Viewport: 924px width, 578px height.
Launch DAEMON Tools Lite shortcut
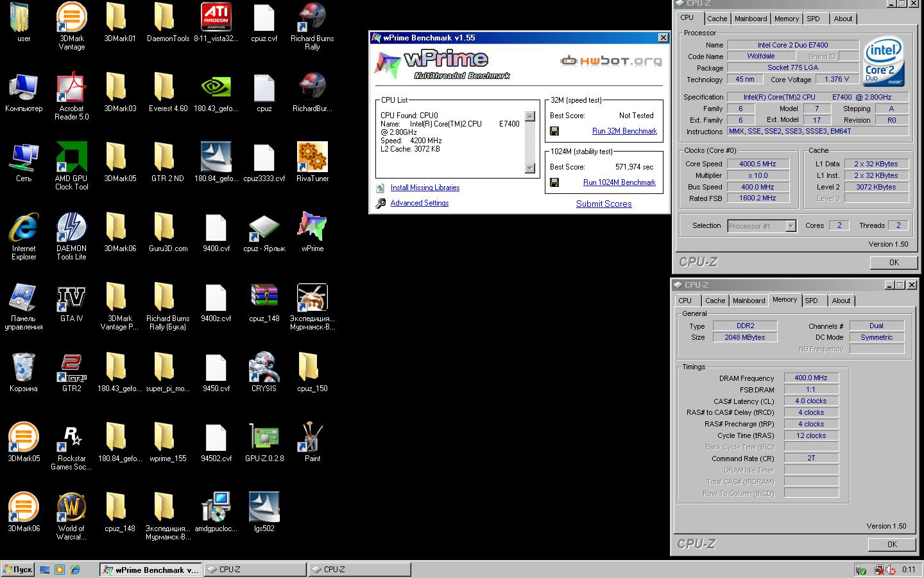72,236
